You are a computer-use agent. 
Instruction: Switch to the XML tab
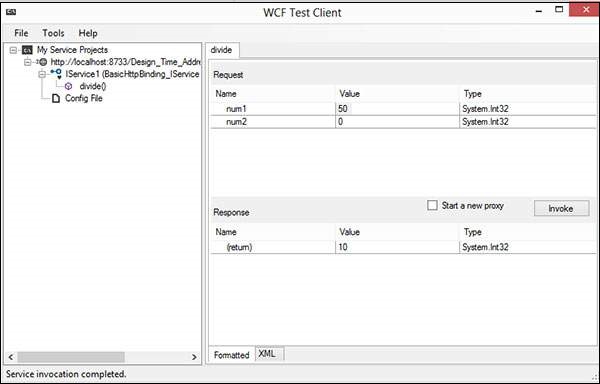(269, 354)
